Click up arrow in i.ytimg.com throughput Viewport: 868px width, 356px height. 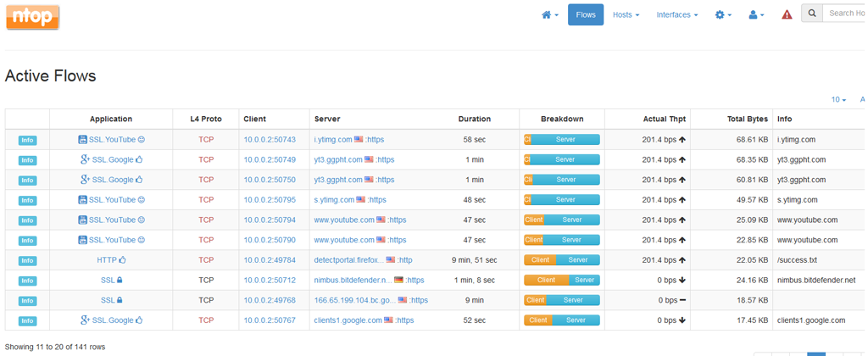[682, 140]
